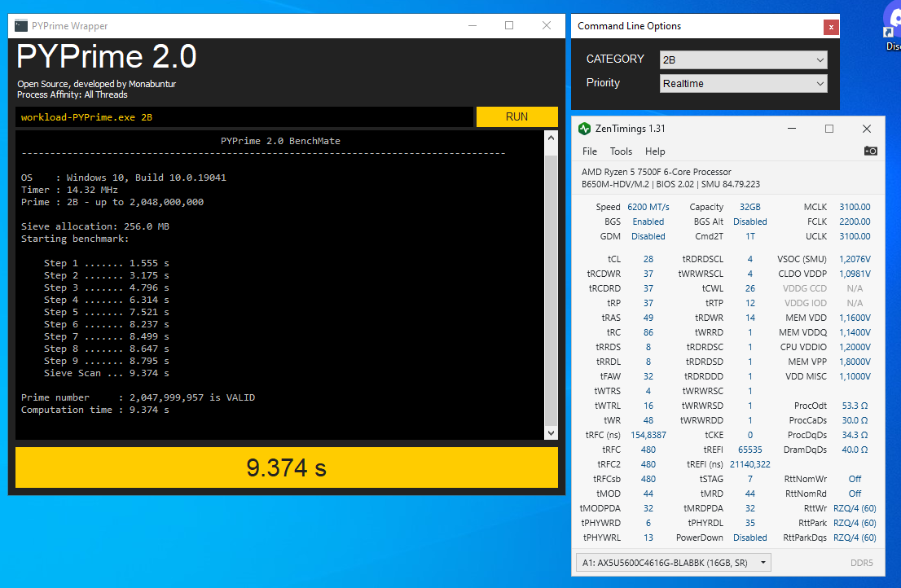Click the yellow 9.374 s result banner
Image resolution: width=901 pixels, height=588 pixels.
pyautogui.click(x=286, y=467)
